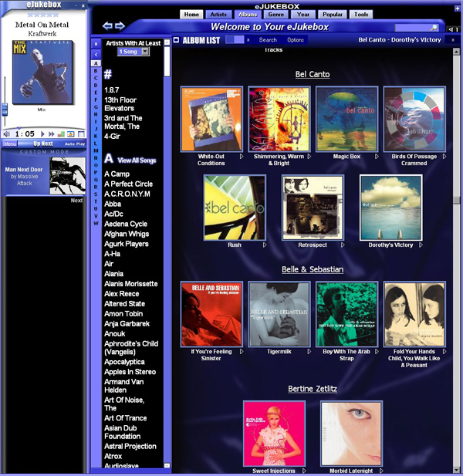Open the Sweet Injections album cover
This screenshot has width=463, height=476.
[x=274, y=434]
